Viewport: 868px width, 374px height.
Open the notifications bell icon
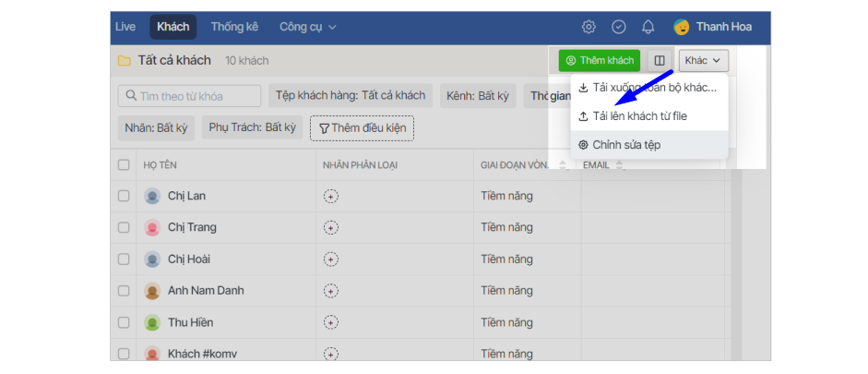click(648, 27)
